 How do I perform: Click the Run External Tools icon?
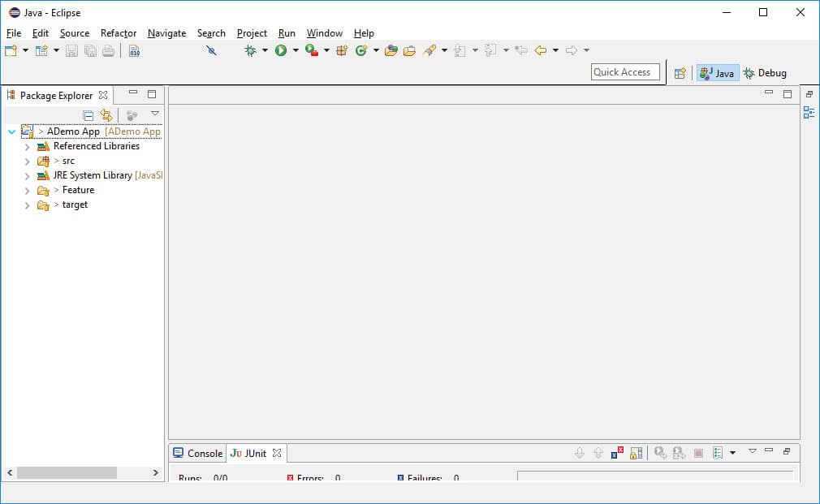click(x=312, y=50)
